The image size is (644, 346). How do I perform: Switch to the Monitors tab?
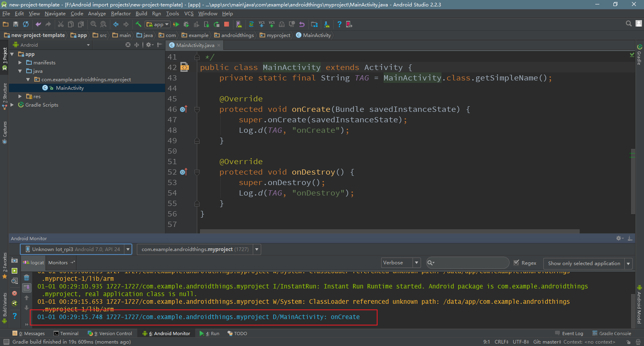58,263
